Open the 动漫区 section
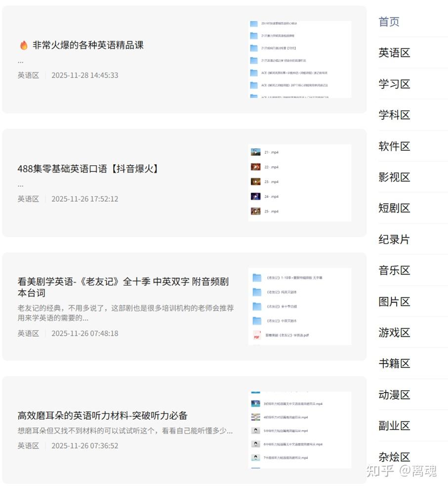This screenshot has height=489, width=448. click(394, 395)
